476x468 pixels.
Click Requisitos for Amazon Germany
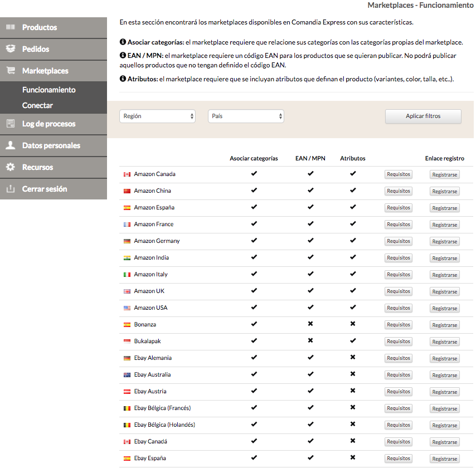399,241
